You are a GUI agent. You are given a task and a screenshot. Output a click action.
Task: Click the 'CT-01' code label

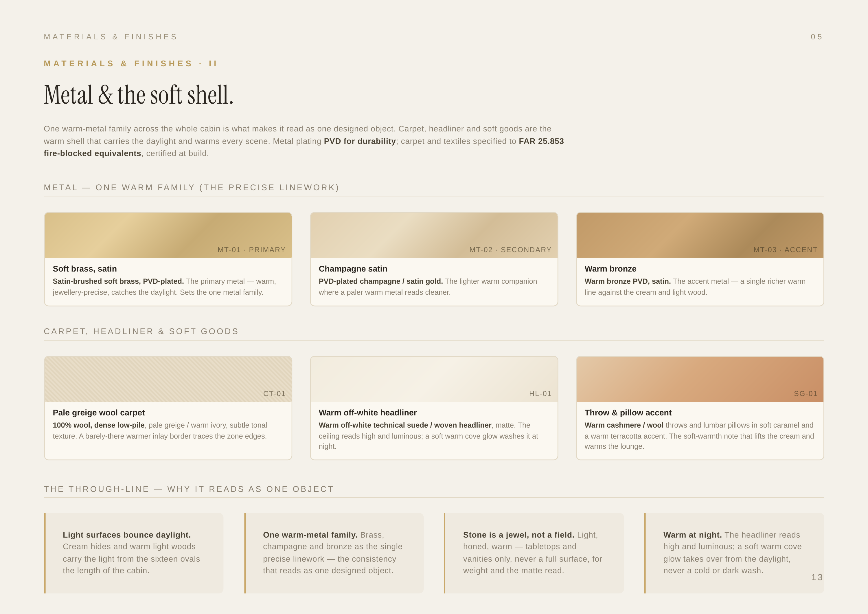(x=274, y=393)
